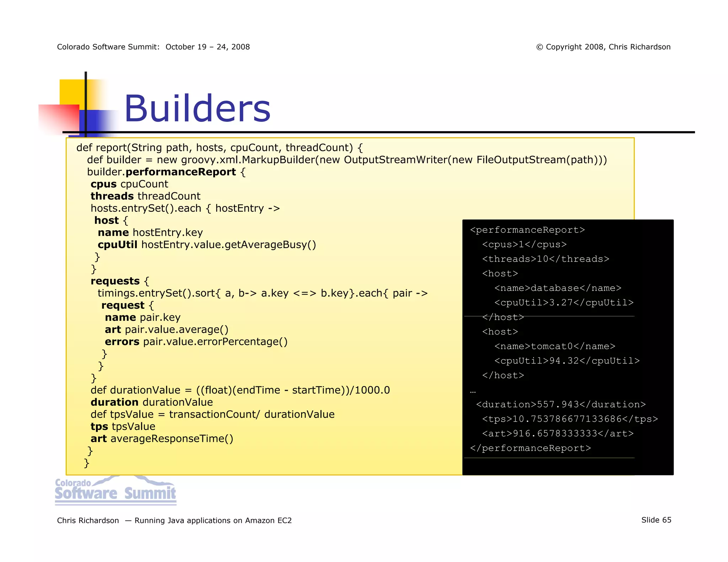
Task: Click 'builder.performanceReport {' code line
Action: (166, 172)
